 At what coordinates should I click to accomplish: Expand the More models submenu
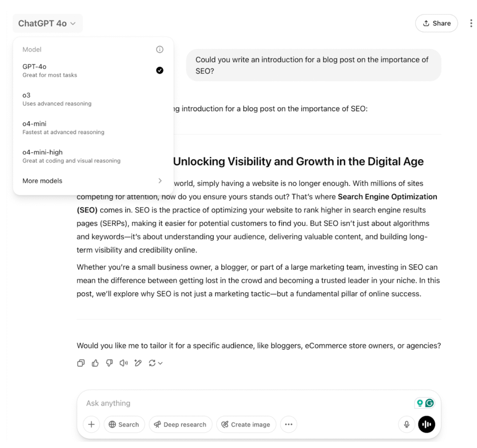(93, 181)
